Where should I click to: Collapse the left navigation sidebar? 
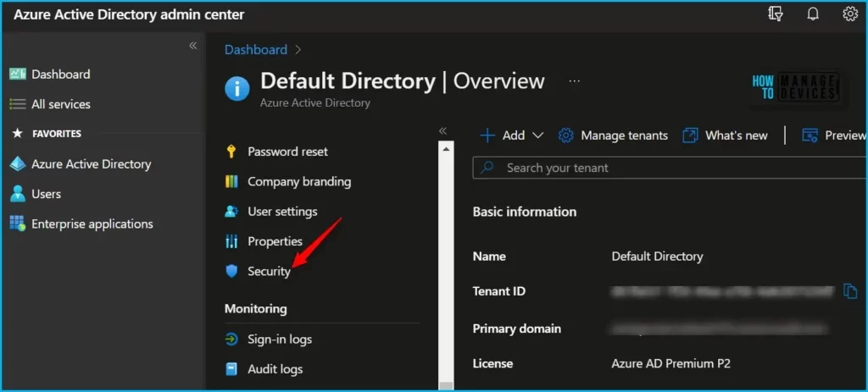(192, 46)
